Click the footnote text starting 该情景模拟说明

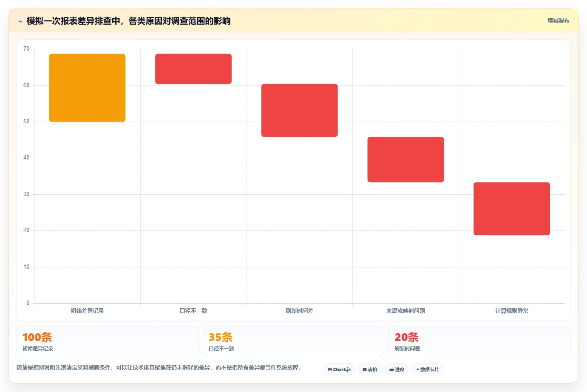coord(159,367)
